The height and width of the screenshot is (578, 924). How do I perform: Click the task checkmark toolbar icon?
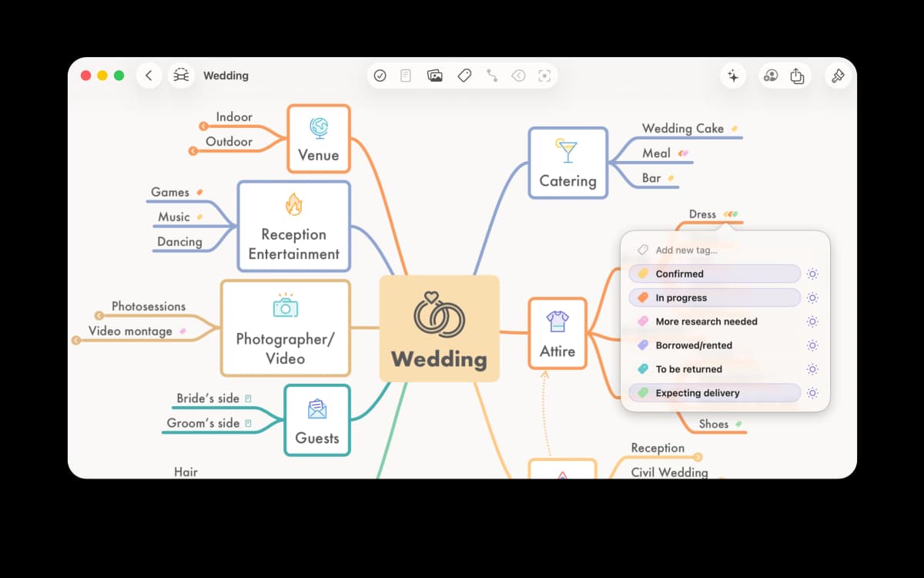click(x=380, y=76)
